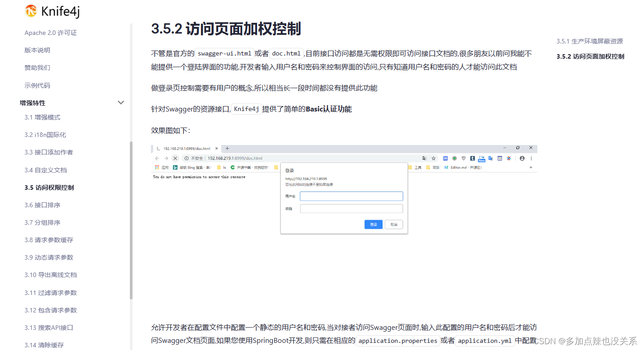Go to 3.4 自定义文档
644x350 pixels.
click(x=46, y=170)
